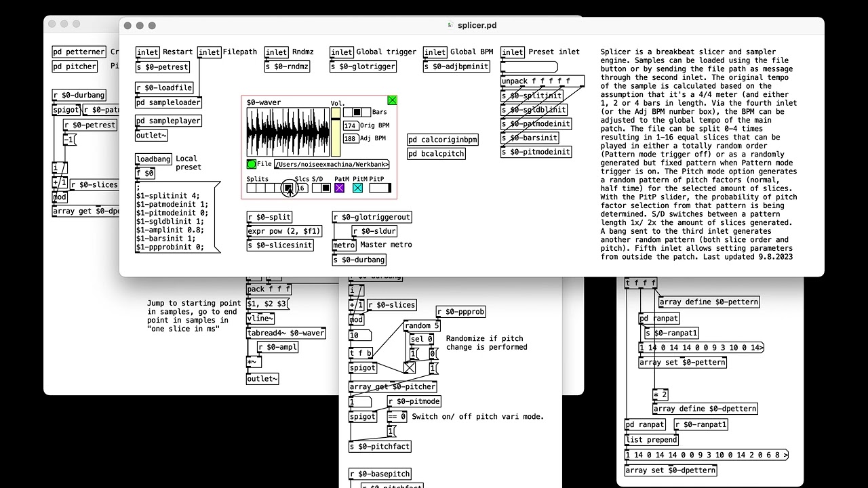Click the outlet~ object in splicer.pd window
868x488 pixels.
click(x=151, y=136)
